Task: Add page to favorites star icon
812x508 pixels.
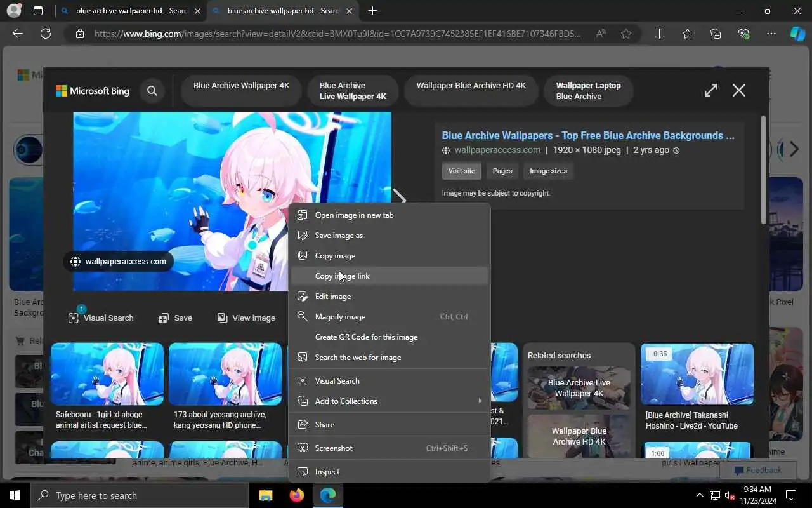Action: pyautogui.click(x=626, y=34)
